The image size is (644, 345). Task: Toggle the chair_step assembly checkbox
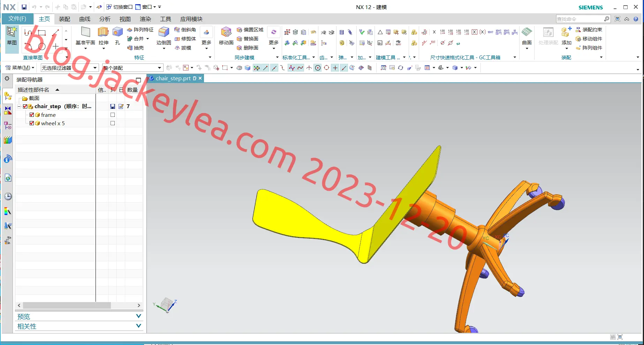pos(25,106)
